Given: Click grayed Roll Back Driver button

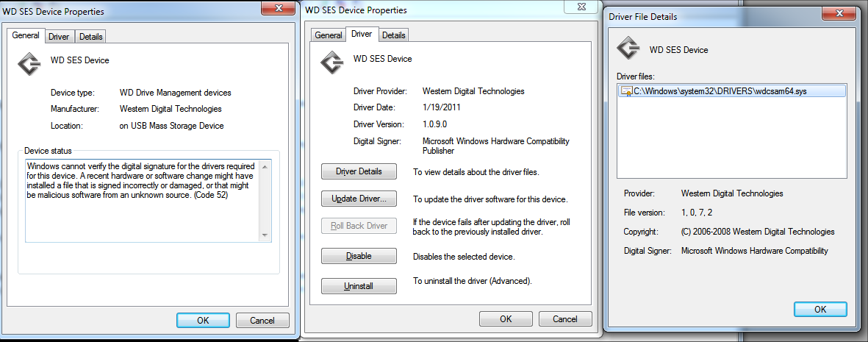Looking at the screenshot, I should [359, 226].
